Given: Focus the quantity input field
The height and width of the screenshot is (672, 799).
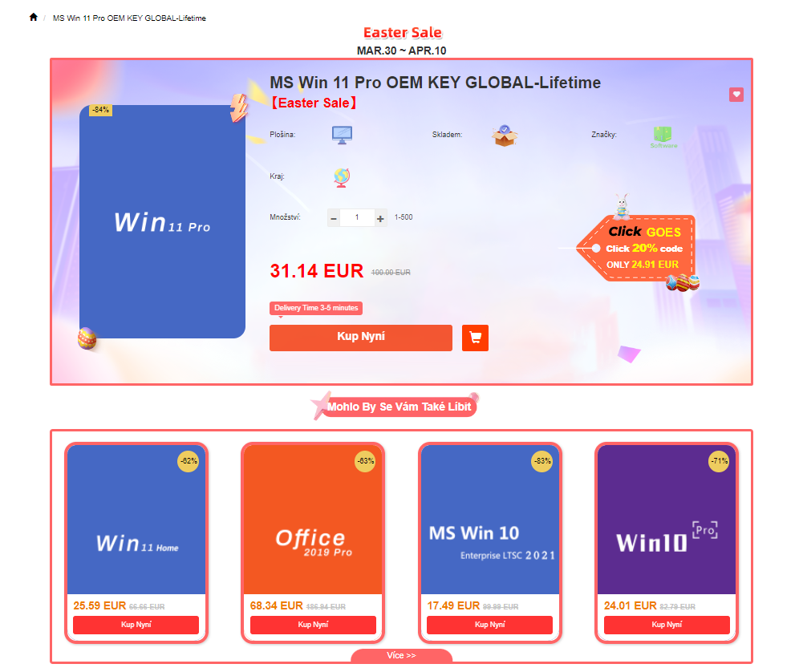Looking at the screenshot, I should [357, 217].
